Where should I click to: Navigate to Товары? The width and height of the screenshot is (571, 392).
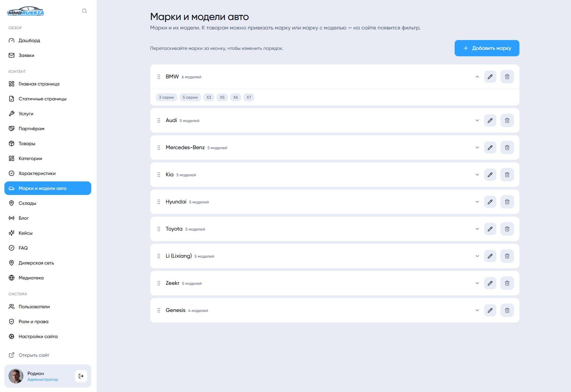48,143
